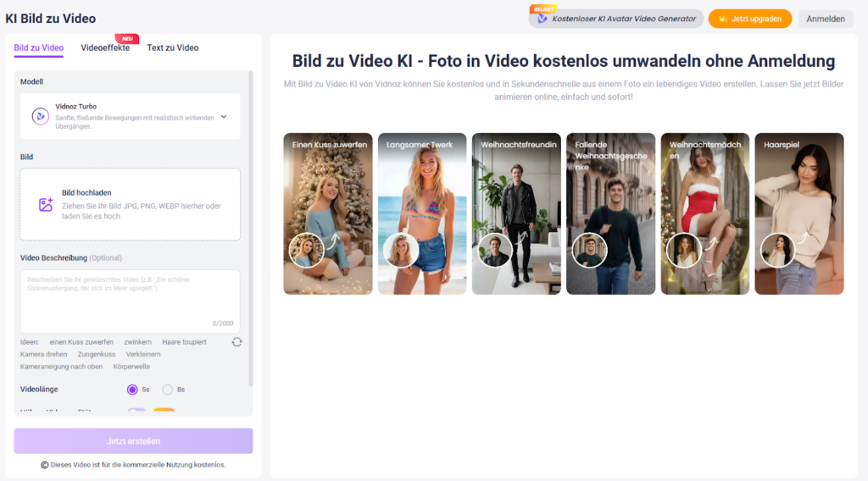The image size is (868, 481).
Task: Click the Anmelden button
Action: tap(825, 19)
